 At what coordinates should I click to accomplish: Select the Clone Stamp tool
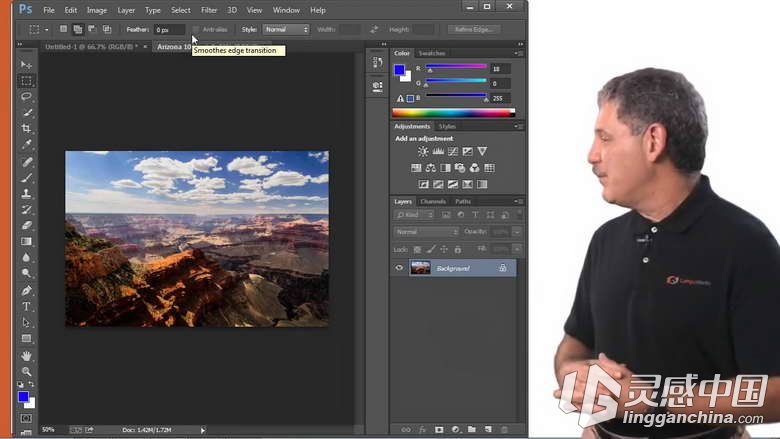click(26, 193)
